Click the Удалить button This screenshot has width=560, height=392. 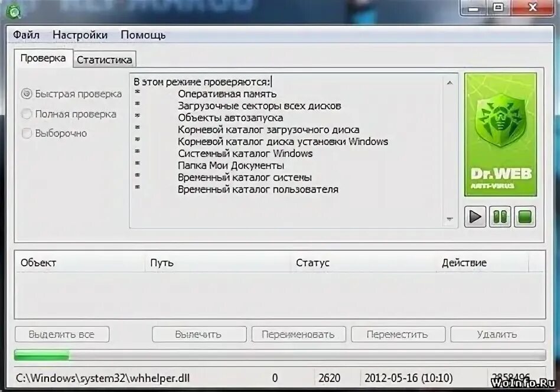(497, 335)
